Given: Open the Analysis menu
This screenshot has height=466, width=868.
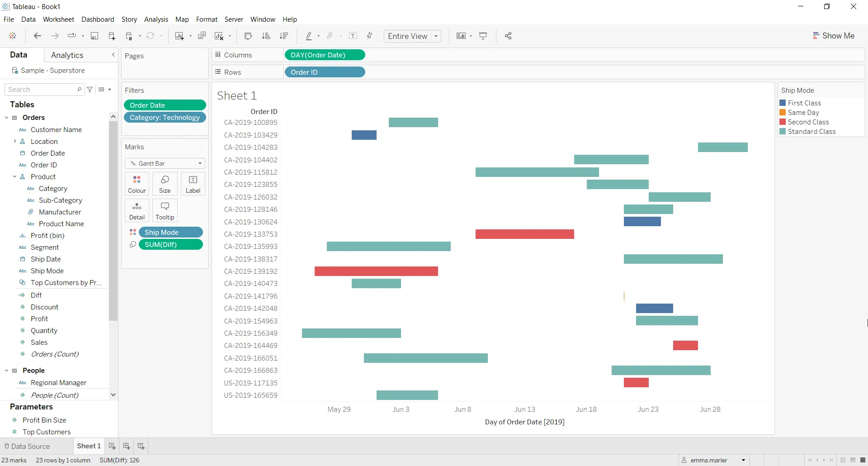Looking at the screenshot, I should click(156, 19).
